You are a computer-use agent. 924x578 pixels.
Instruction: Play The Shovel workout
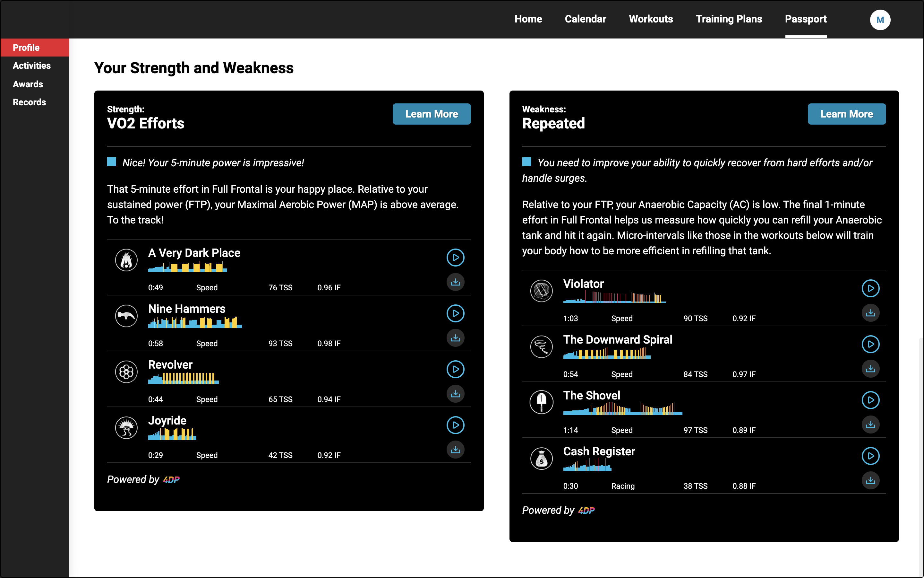(870, 400)
